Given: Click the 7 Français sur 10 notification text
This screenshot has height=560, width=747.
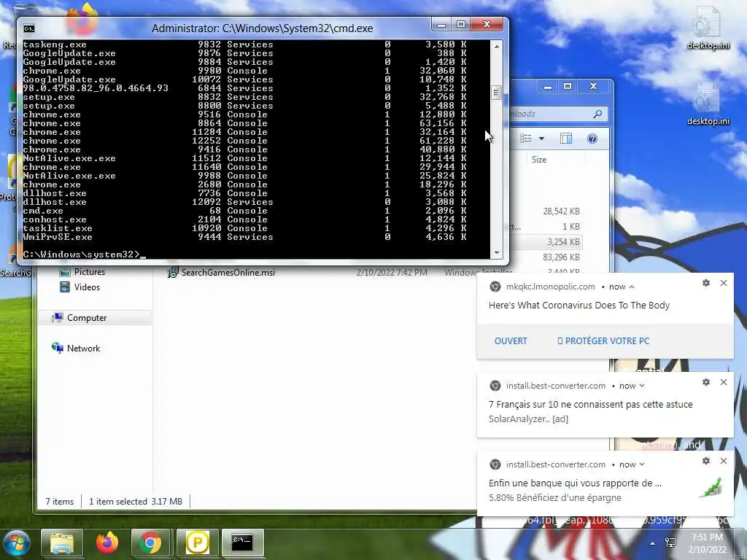Looking at the screenshot, I should click(590, 404).
